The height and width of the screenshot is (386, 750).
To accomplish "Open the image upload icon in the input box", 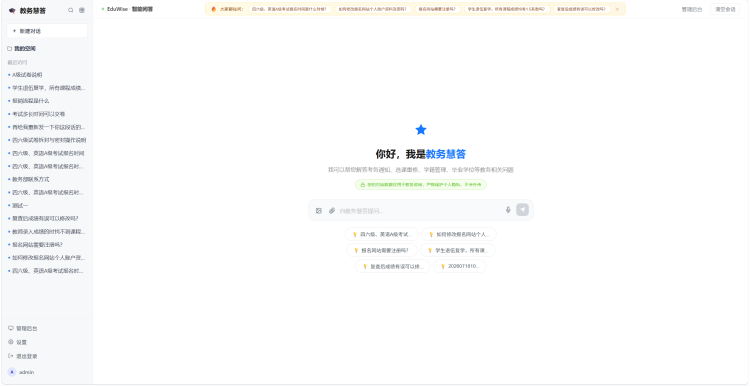I will 319,210.
